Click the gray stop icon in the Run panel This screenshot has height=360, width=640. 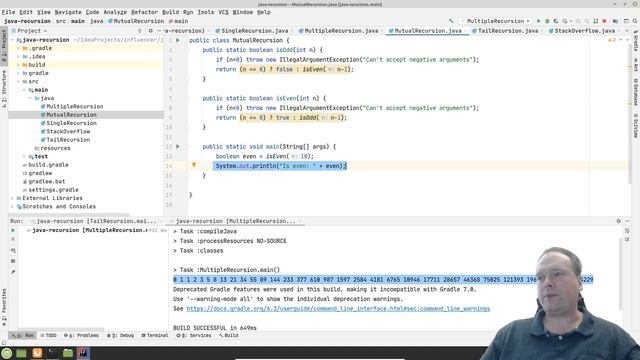13,239
